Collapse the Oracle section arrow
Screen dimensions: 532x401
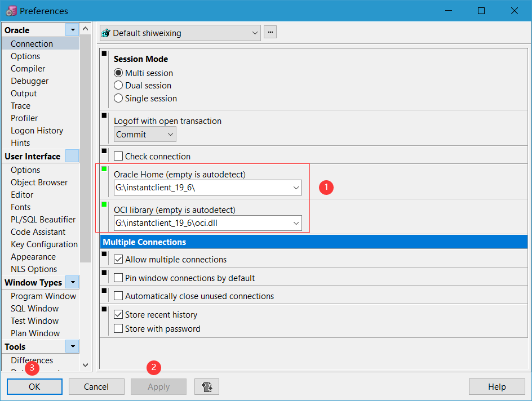(x=72, y=30)
